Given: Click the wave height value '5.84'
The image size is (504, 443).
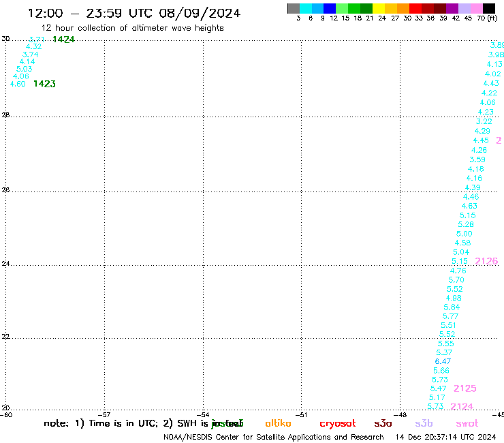Looking at the screenshot, I should (x=452, y=307).
